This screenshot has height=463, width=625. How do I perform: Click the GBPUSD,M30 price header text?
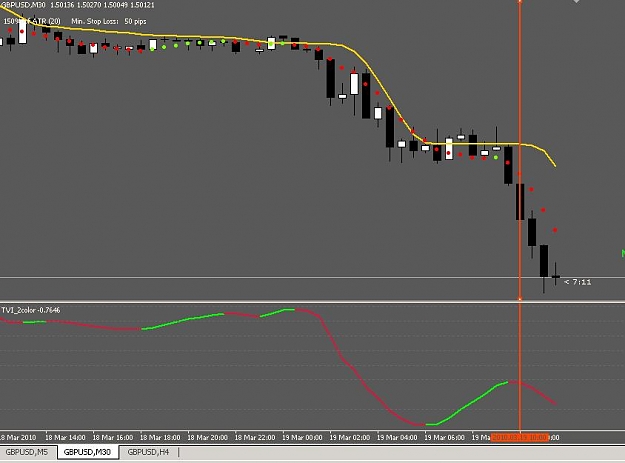77,5
